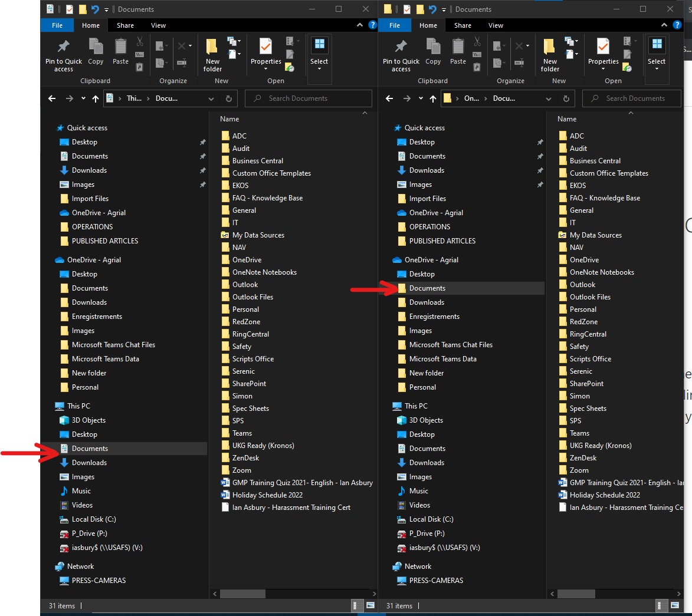
Task: Open address history dropdown in left window
Action: 211,99
